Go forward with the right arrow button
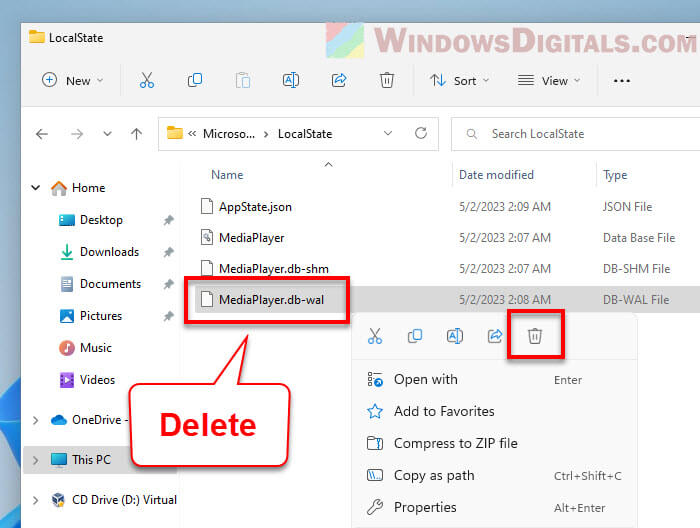The image size is (700, 528). point(77,134)
